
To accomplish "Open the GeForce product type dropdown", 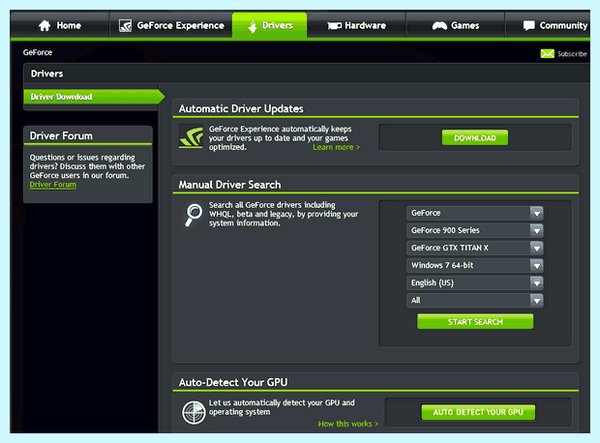I will click(x=474, y=213).
